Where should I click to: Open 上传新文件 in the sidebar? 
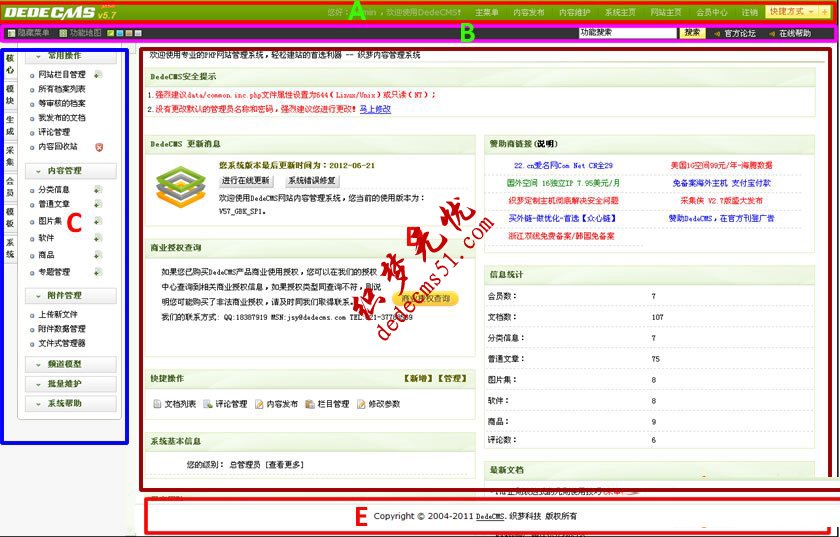(x=58, y=315)
